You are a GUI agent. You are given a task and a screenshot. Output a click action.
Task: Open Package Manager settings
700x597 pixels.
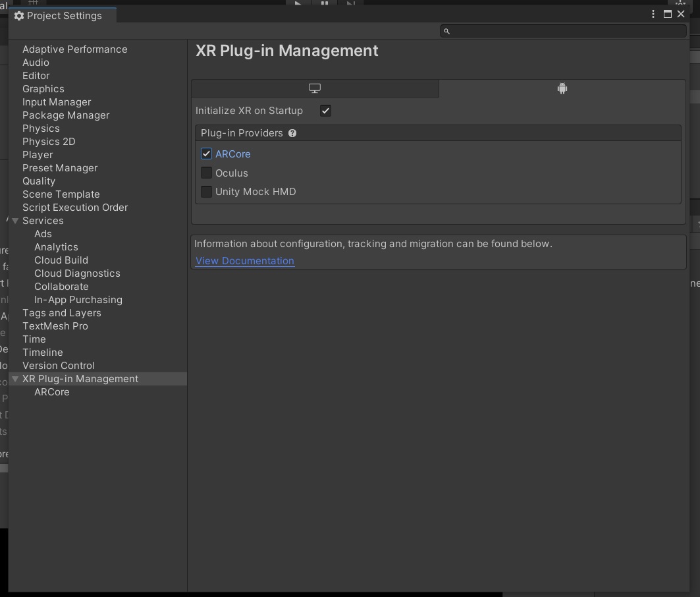[66, 115]
